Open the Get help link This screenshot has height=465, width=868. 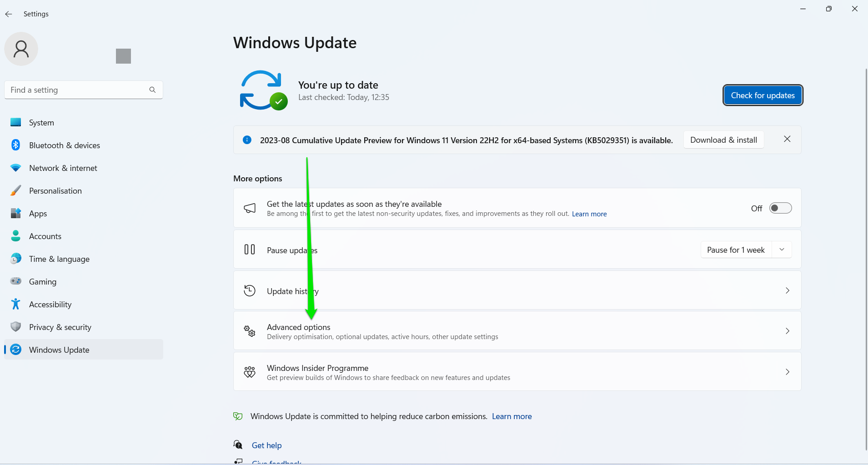pyautogui.click(x=266, y=445)
